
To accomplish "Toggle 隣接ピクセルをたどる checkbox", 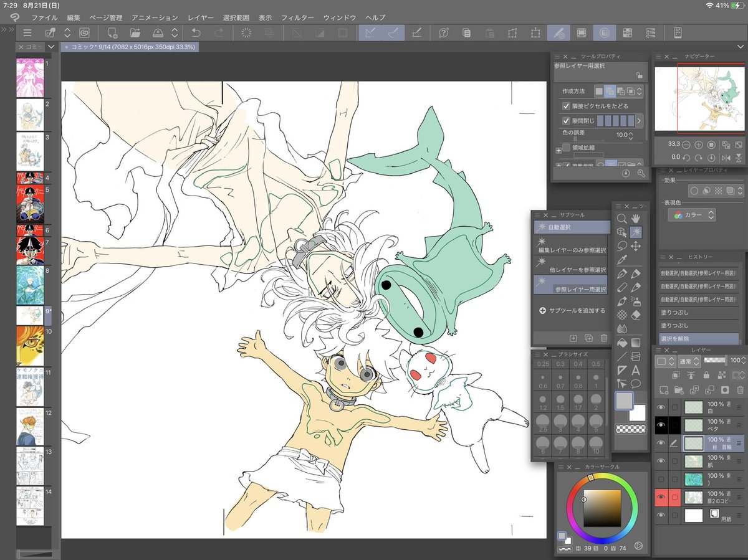I will [x=567, y=106].
